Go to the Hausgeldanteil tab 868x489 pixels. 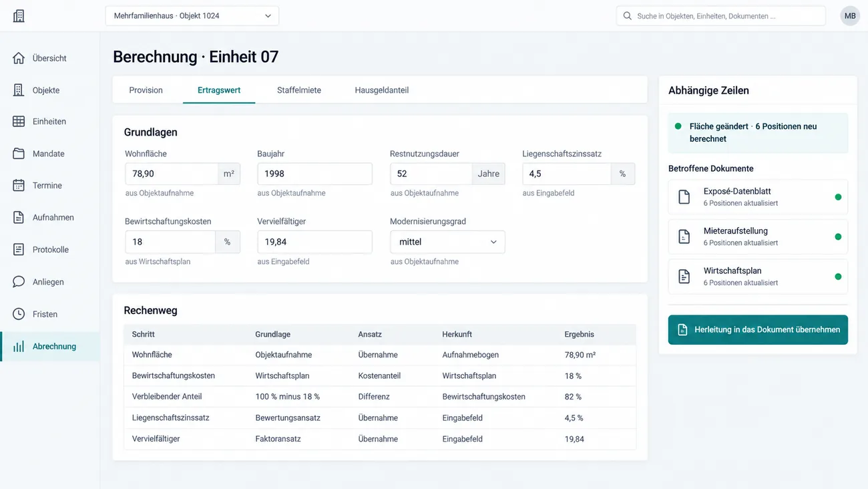click(382, 90)
